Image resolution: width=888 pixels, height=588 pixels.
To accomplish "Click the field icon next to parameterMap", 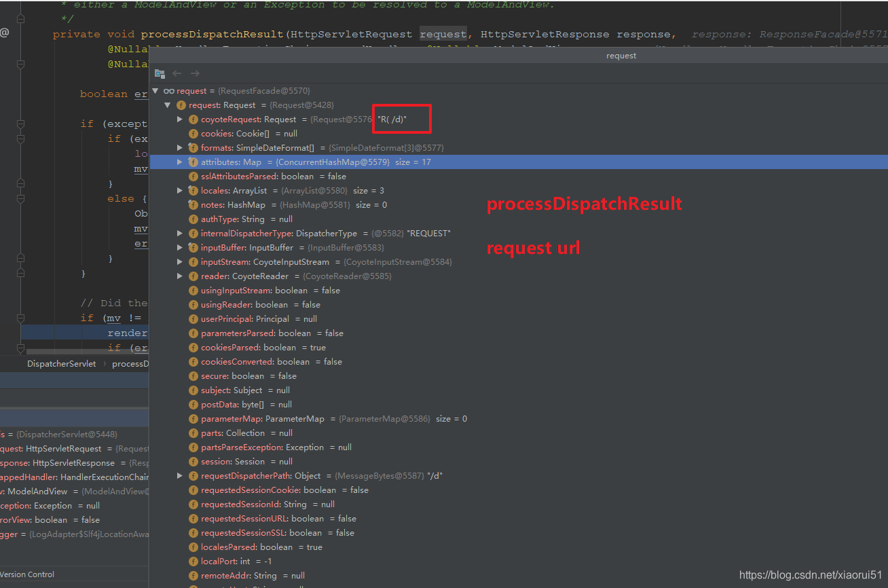I will click(193, 419).
